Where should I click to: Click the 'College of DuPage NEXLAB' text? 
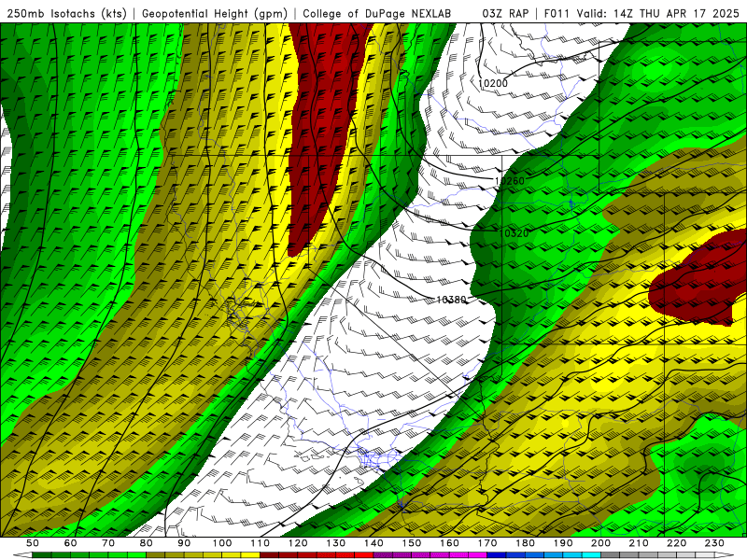[x=377, y=13]
